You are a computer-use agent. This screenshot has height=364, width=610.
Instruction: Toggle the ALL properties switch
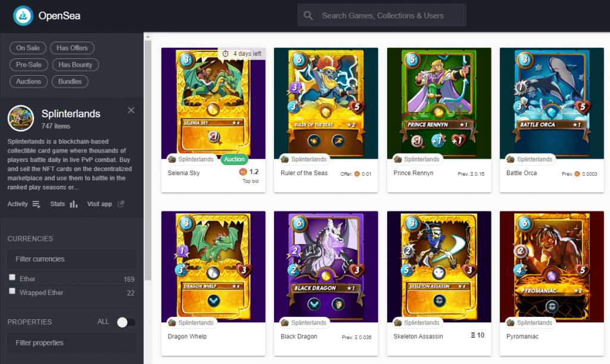[126, 322]
